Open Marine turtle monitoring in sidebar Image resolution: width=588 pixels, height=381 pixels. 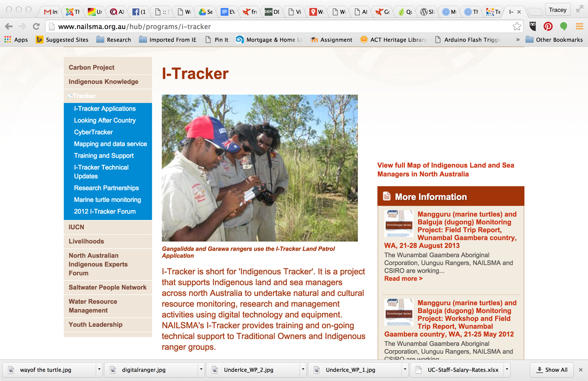pos(107,200)
